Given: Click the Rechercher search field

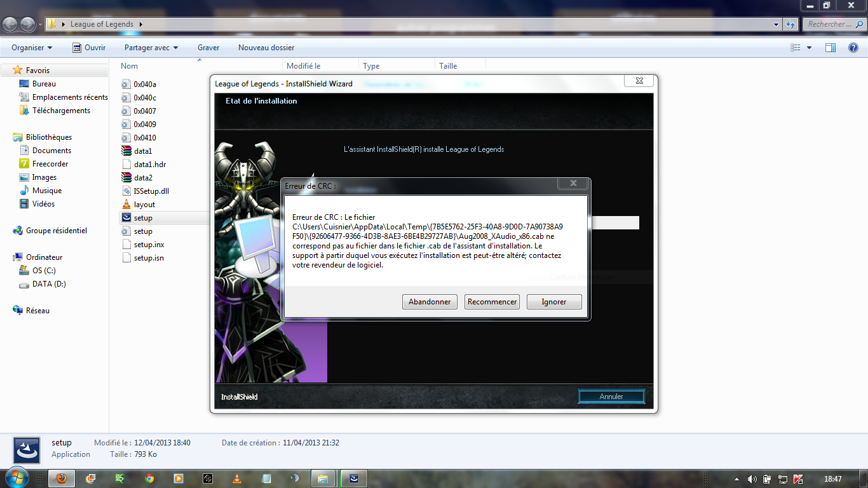Looking at the screenshot, I should 833,24.
